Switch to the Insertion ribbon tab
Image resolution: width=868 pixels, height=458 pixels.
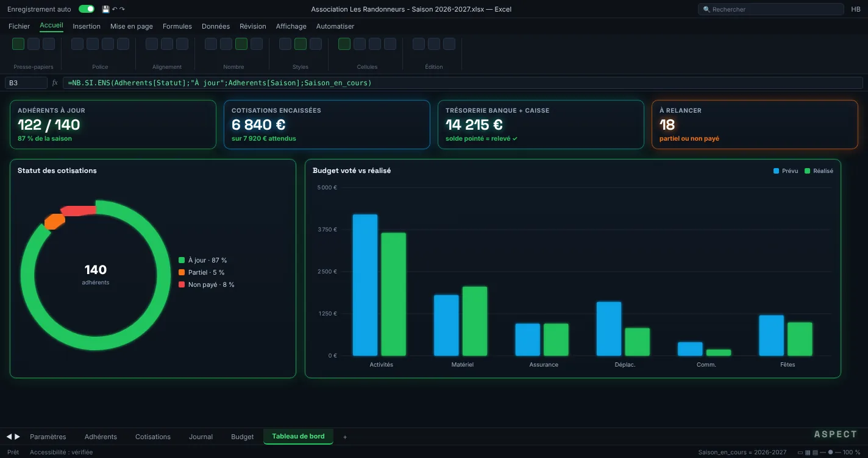[x=87, y=26]
